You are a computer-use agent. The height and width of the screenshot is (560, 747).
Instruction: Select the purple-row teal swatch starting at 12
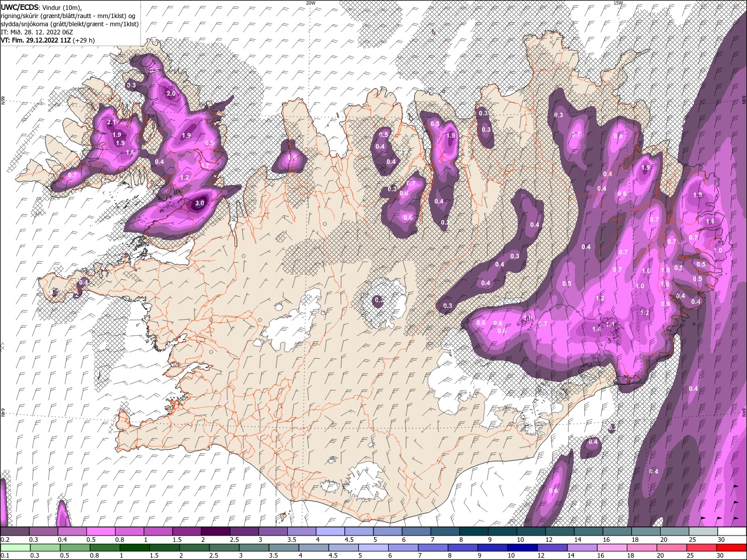pyautogui.click(x=560, y=531)
